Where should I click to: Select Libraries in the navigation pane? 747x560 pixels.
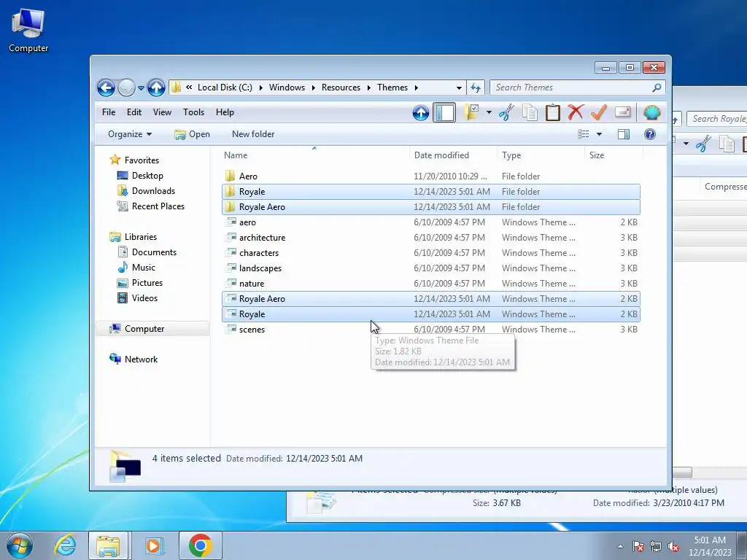pos(141,237)
